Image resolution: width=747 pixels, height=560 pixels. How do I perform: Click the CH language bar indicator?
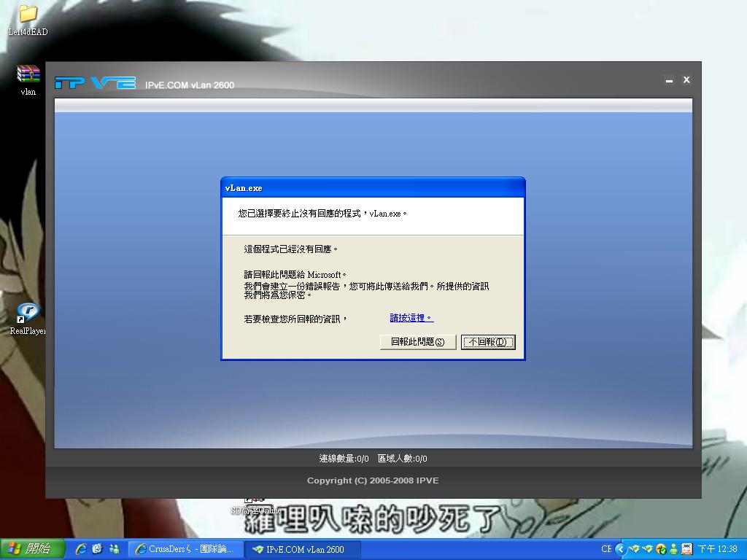[x=606, y=549]
